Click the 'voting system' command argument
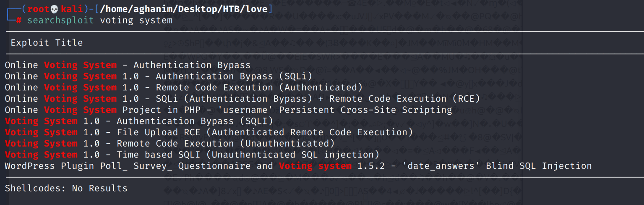The height and width of the screenshot is (205, 644). [136, 20]
